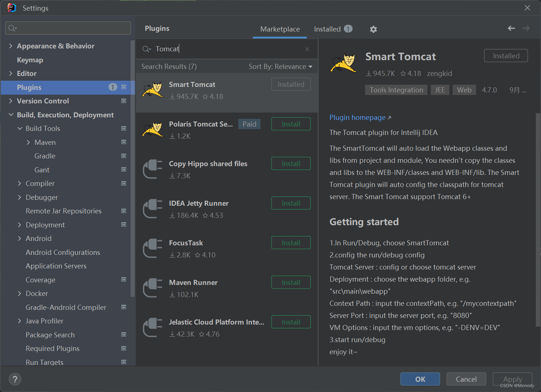This screenshot has width=541, height=392.
Task: Navigate back with the left arrow
Action: [511, 28]
